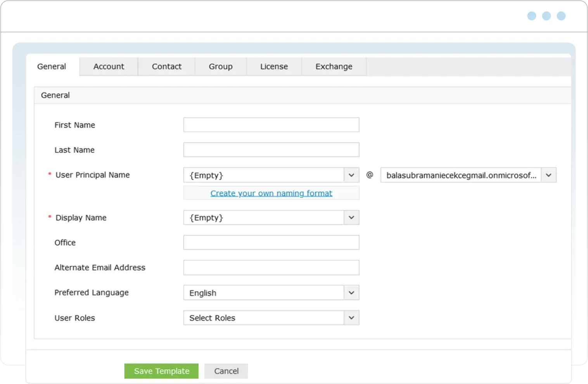Change the Preferred Language from English
This screenshot has height=384, width=588.
point(351,292)
